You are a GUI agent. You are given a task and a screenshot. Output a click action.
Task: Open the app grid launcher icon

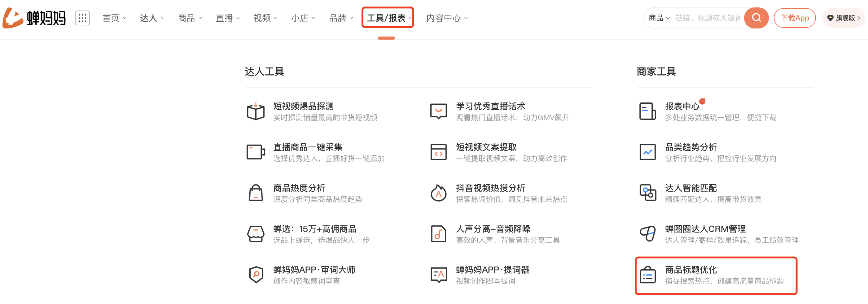(x=82, y=18)
